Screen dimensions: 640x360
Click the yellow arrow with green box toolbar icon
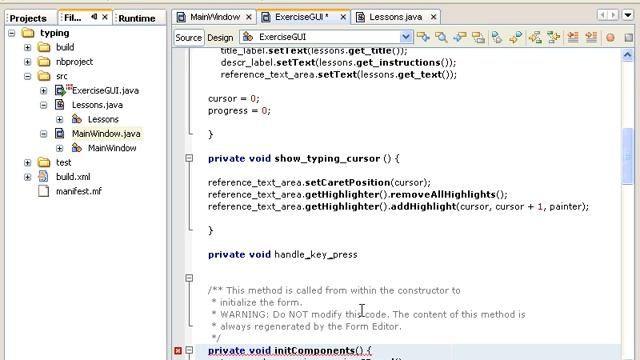point(535,37)
